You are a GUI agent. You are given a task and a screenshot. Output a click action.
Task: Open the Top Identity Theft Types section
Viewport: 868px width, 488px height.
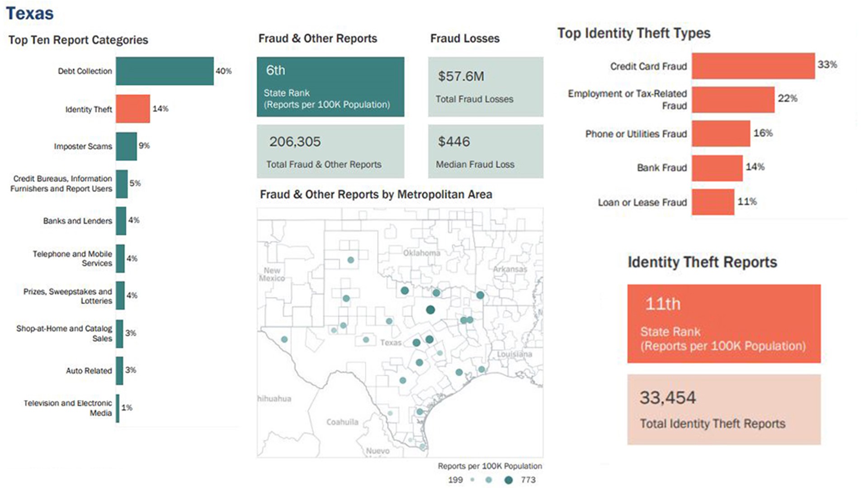(x=634, y=33)
